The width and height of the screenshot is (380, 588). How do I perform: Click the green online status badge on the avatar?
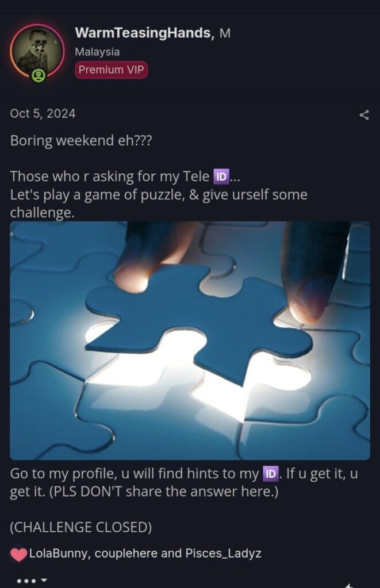click(39, 76)
